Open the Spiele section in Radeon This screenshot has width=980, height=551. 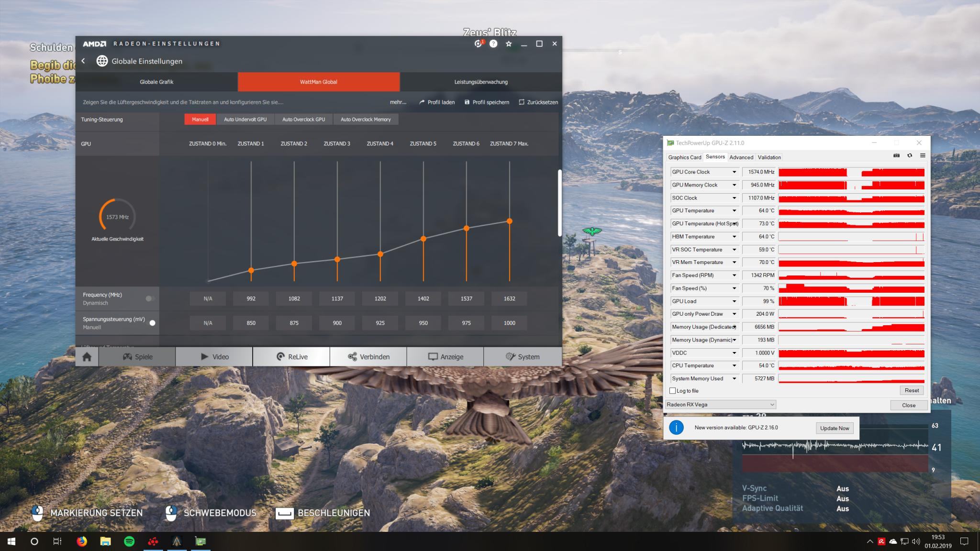(137, 357)
